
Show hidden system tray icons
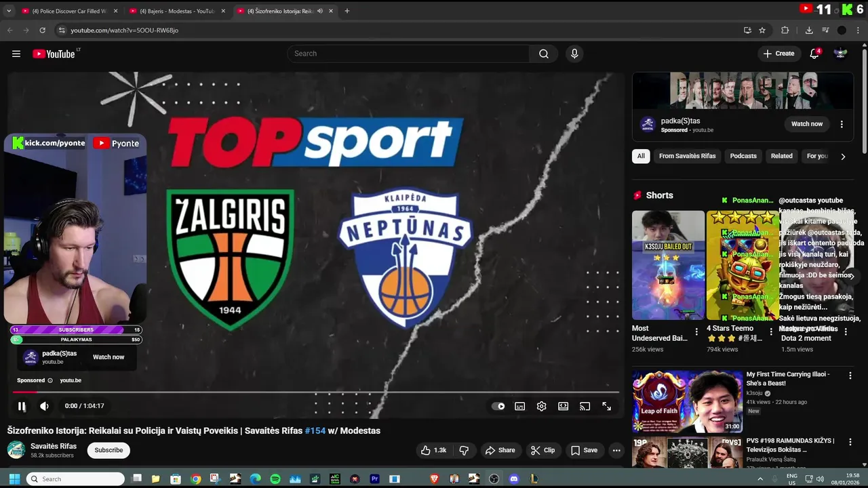click(759, 479)
